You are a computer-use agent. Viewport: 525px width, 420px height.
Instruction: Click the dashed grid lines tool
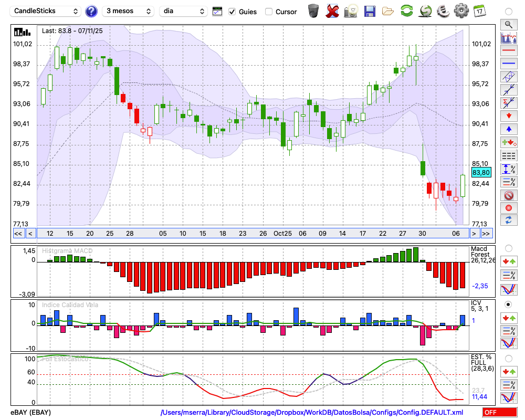pos(509,156)
